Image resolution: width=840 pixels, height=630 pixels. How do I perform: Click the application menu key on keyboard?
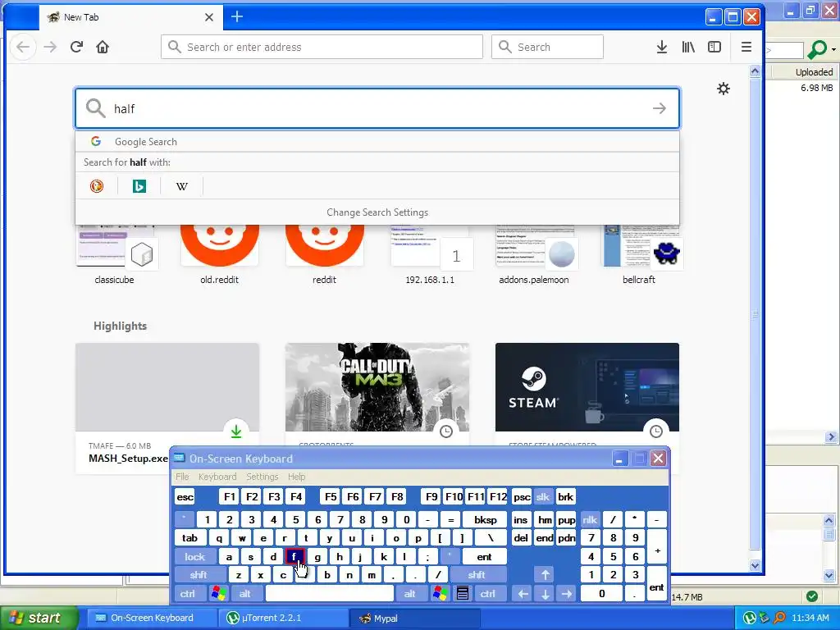tap(463, 594)
